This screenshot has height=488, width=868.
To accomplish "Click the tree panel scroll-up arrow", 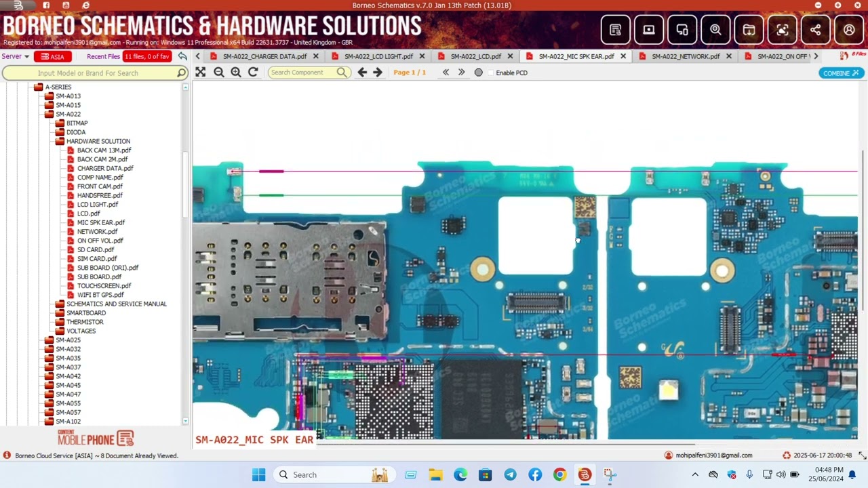I will 185,87.
